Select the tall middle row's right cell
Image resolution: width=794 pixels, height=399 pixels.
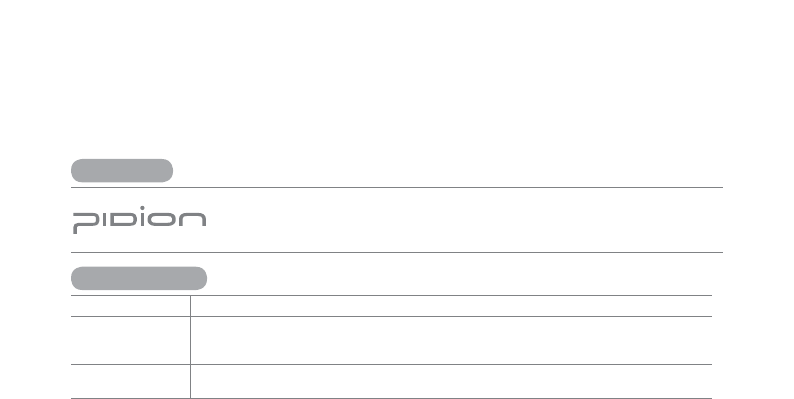[451, 340]
